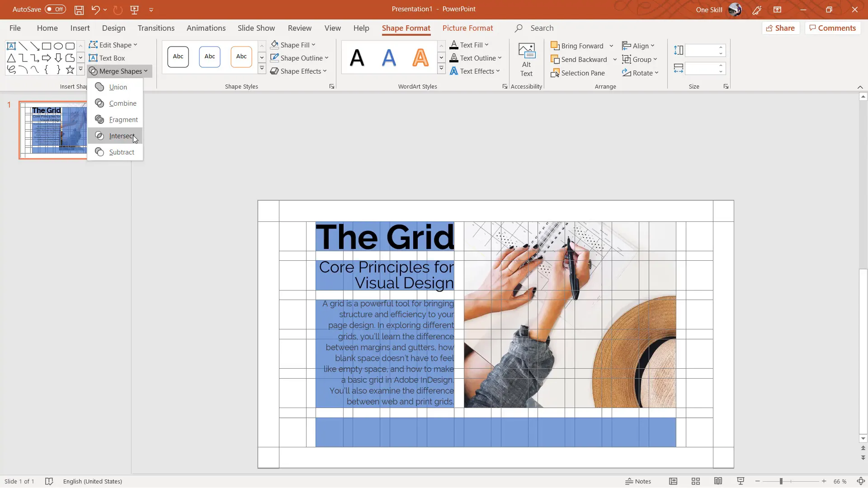Open the Picture Format tab

(x=467, y=28)
